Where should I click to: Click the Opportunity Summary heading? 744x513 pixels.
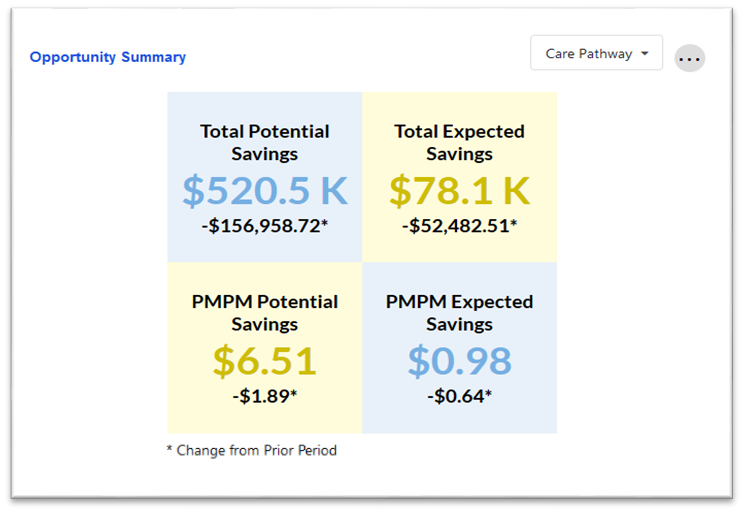[x=108, y=57]
